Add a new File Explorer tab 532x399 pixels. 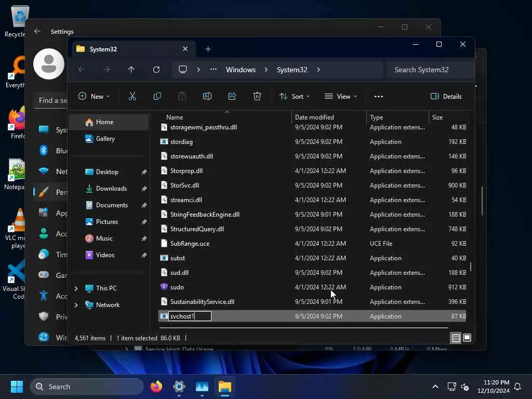tap(208, 49)
